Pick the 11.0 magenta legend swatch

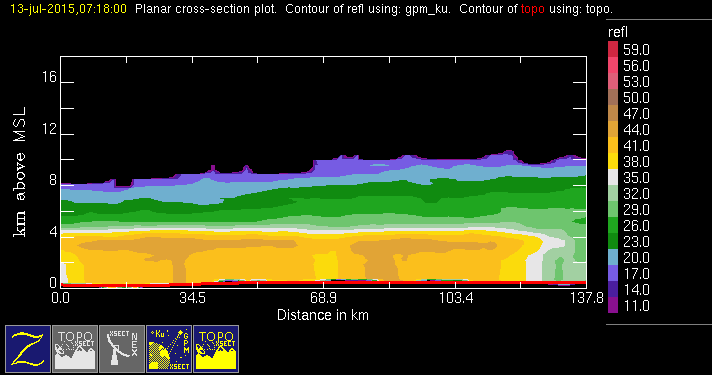(613, 305)
